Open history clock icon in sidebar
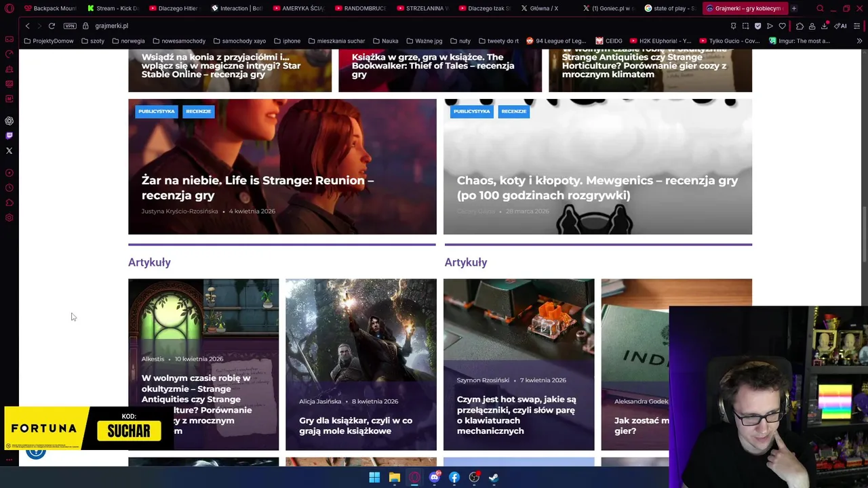The height and width of the screenshot is (488, 868). 9,188
